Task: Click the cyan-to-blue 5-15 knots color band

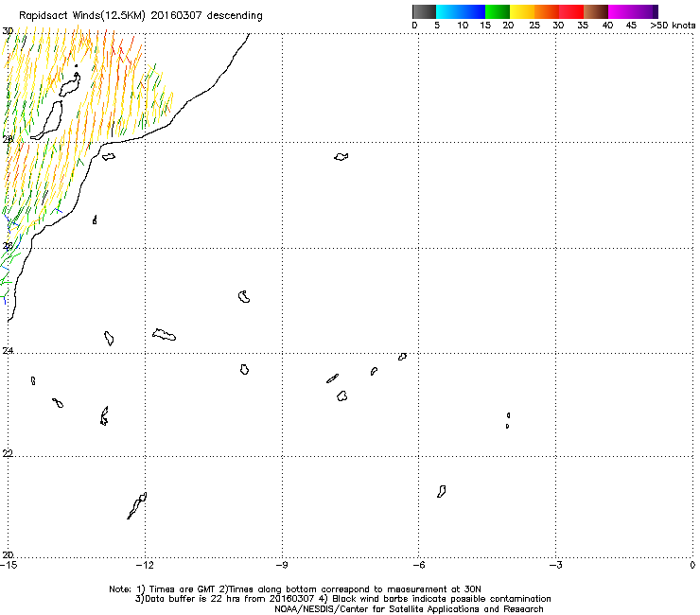Action: pyautogui.click(x=461, y=11)
